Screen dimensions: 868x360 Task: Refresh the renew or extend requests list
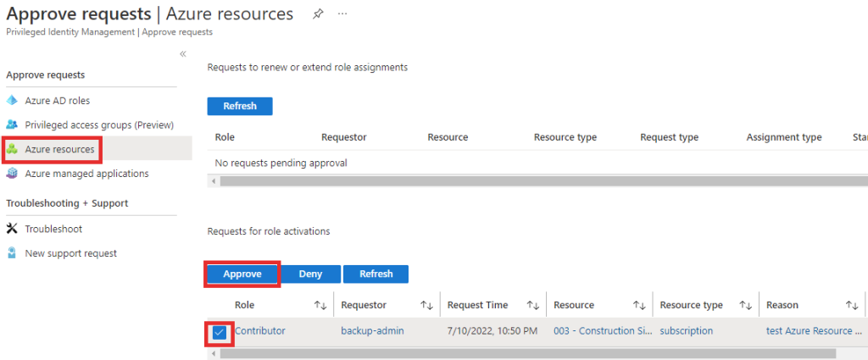pyautogui.click(x=240, y=106)
